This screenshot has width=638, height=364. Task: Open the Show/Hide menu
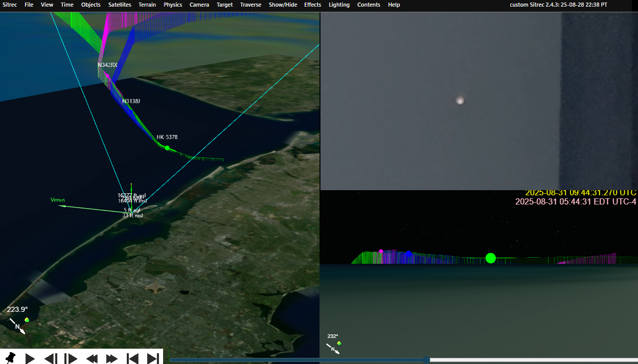(x=283, y=5)
